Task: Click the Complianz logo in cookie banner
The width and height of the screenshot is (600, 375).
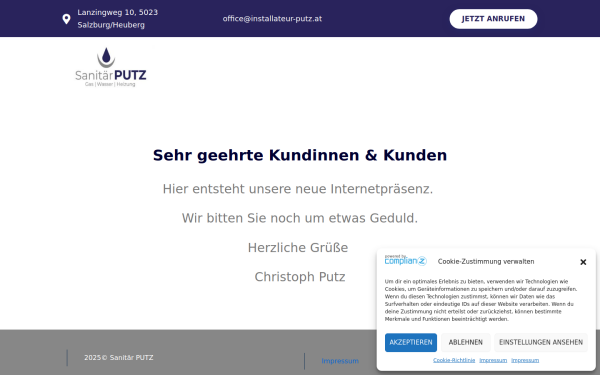Action: (x=406, y=260)
